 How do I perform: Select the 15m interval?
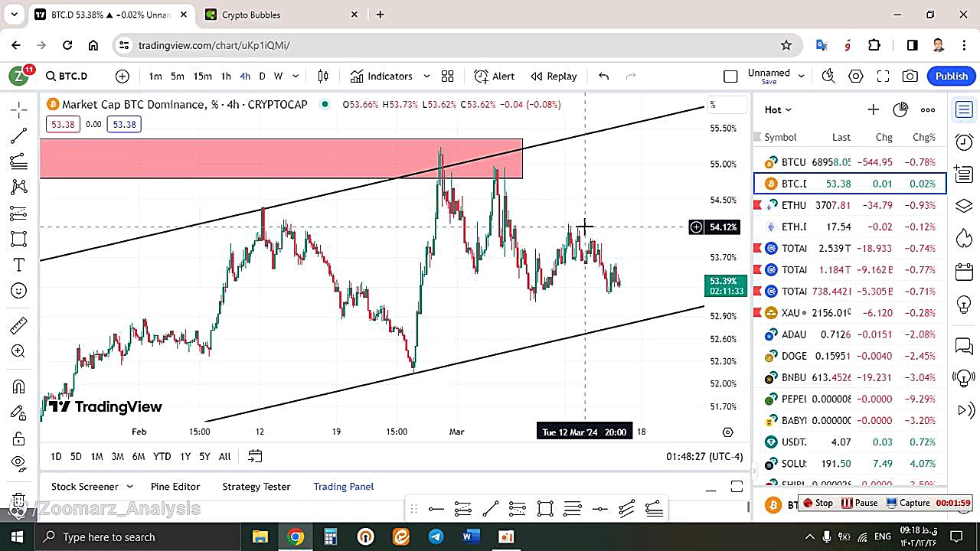click(x=202, y=76)
